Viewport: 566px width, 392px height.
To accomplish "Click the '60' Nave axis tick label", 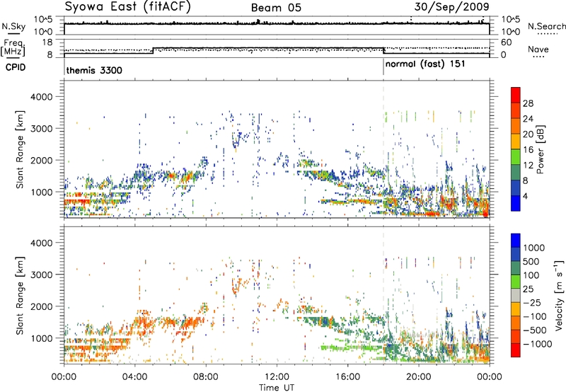I will point(506,42).
